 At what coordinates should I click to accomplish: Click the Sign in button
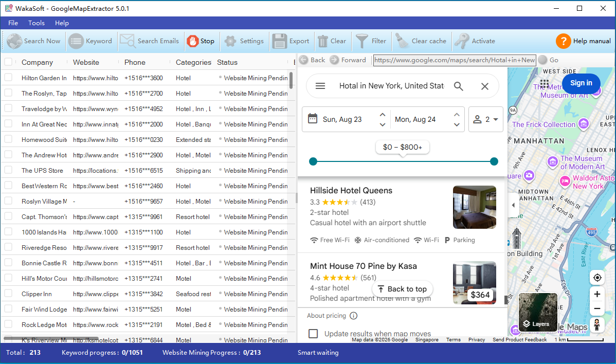click(x=581, y=83)
